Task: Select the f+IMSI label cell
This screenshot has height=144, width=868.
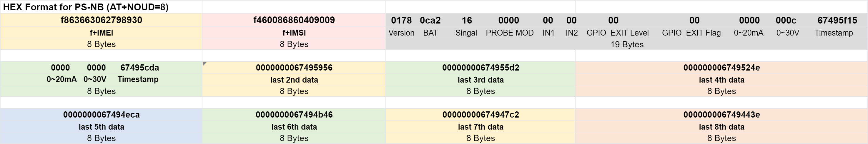Action: point(294,33)
